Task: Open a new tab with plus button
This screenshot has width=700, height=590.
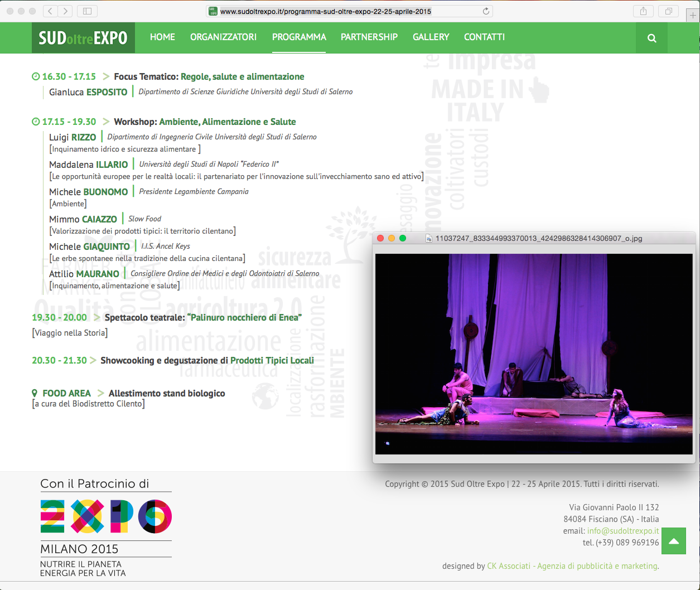Action: pyautogui.click(x=693, y=15)
